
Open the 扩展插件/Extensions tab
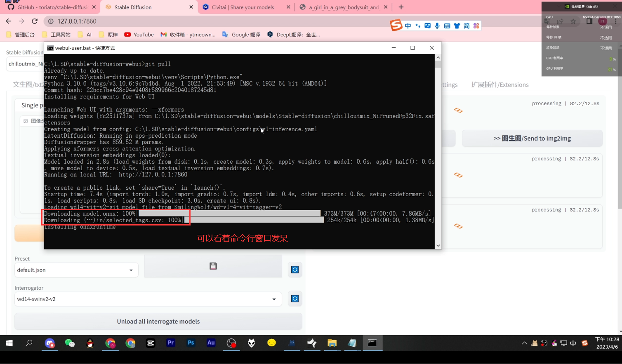pyautogui.click(x=500, y=85)
